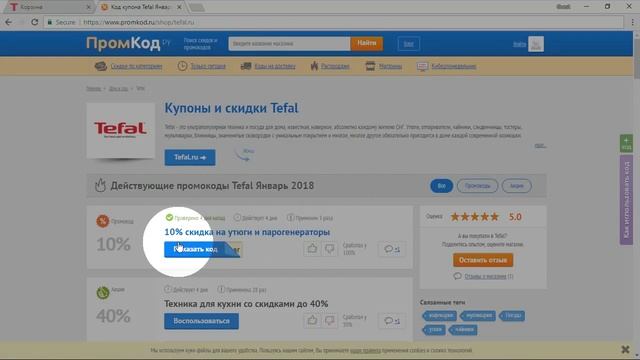Screen dimensions: 640x360
Task: Thumbs up the 40% kitchen appliances offer
Action: click(312, 320)
